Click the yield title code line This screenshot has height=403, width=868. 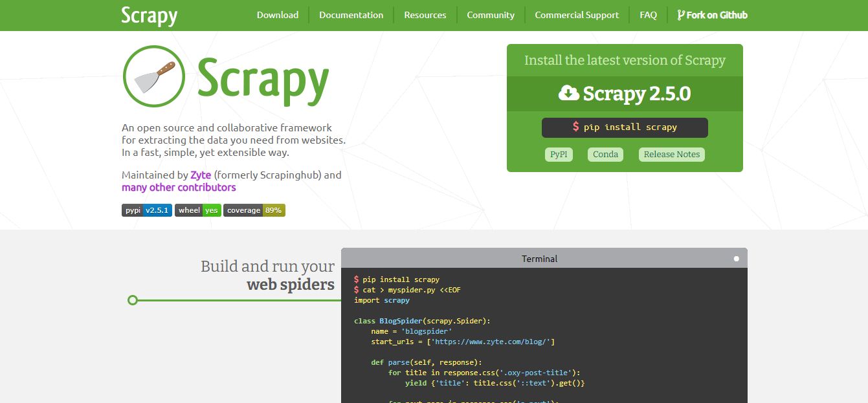pos(495,383)
